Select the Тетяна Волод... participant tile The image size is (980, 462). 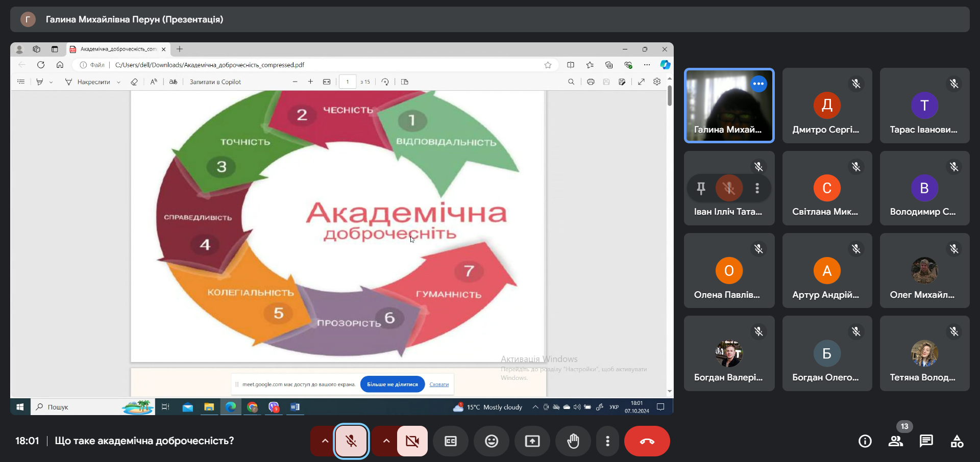coord(924,353)
